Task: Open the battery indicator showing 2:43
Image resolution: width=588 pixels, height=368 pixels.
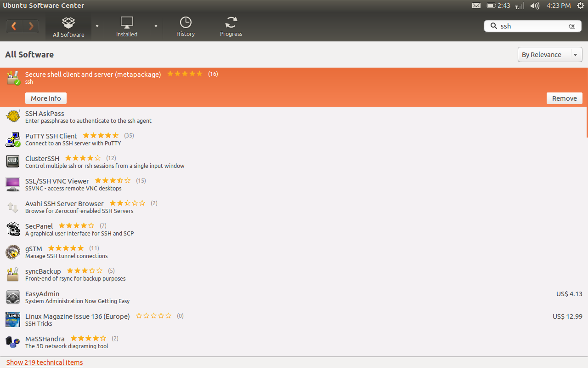Action: [498, 6]
